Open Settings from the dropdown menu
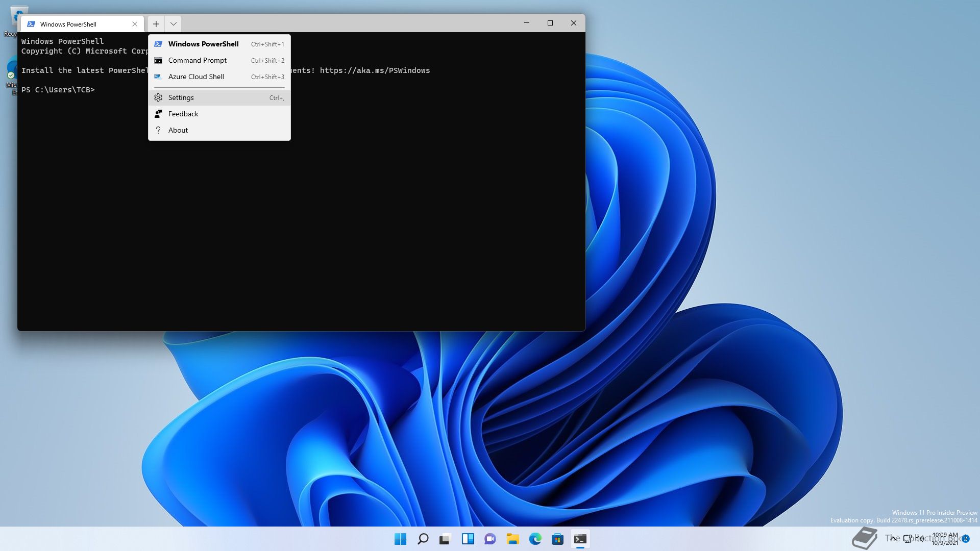Screen dimensions: 980x551 tap(219, 97)
